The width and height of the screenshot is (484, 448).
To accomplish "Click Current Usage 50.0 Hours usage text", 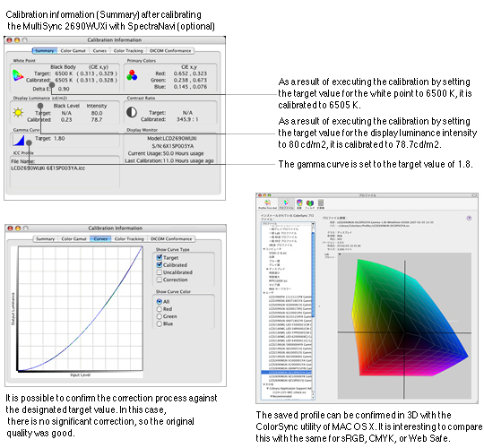I will 166,153.
